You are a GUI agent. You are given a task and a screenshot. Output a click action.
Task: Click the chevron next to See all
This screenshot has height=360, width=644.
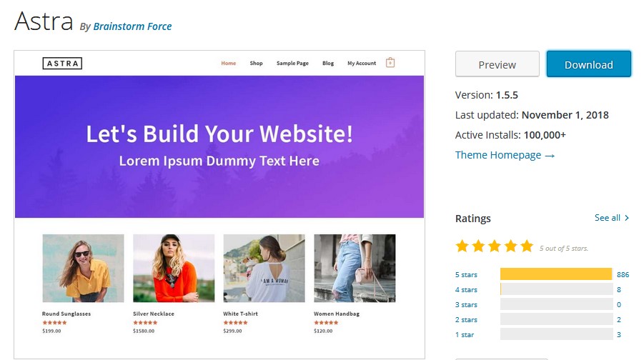(x=627, y=218)
